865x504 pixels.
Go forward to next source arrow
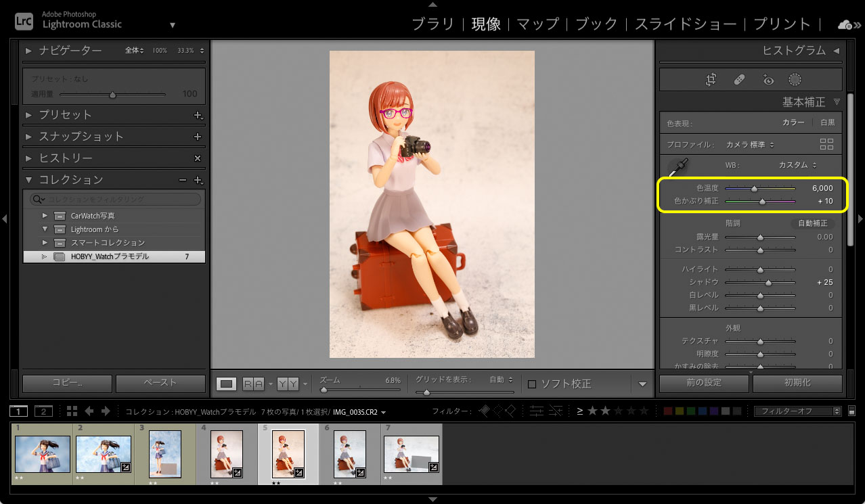point(106,411)
